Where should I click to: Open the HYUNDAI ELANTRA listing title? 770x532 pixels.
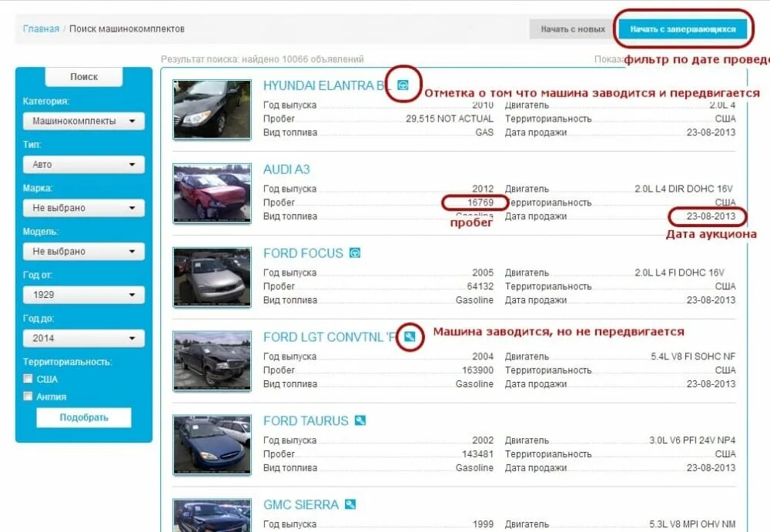[x=327, y=85]
